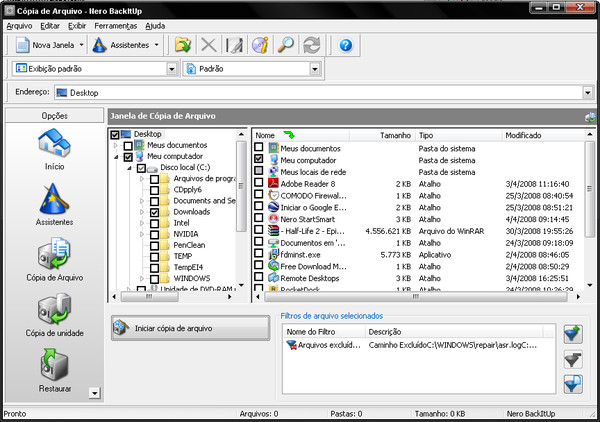Image resolution: width=600 pixels, height=422 pixels.
Task: Expand the WINDOWS folder tree node
Action: click(x=142, y=279)
